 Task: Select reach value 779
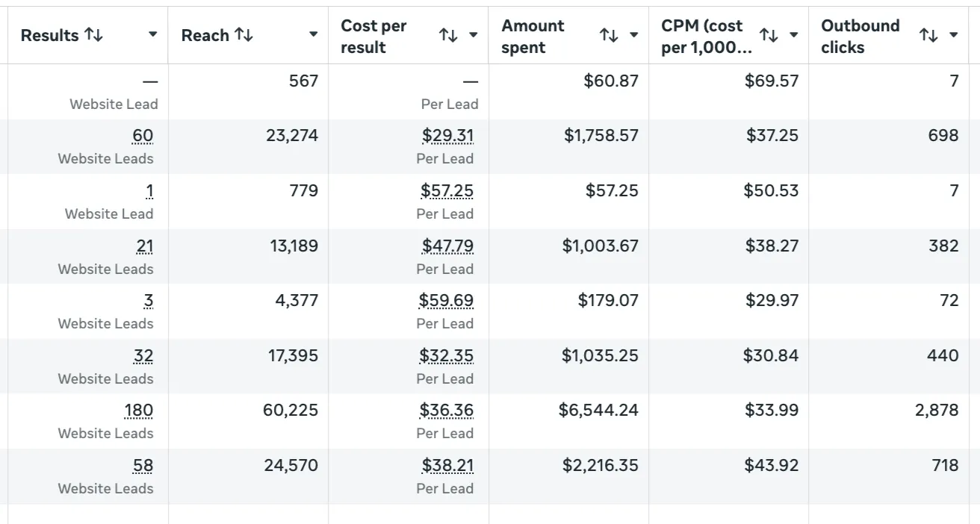[304, 191]
